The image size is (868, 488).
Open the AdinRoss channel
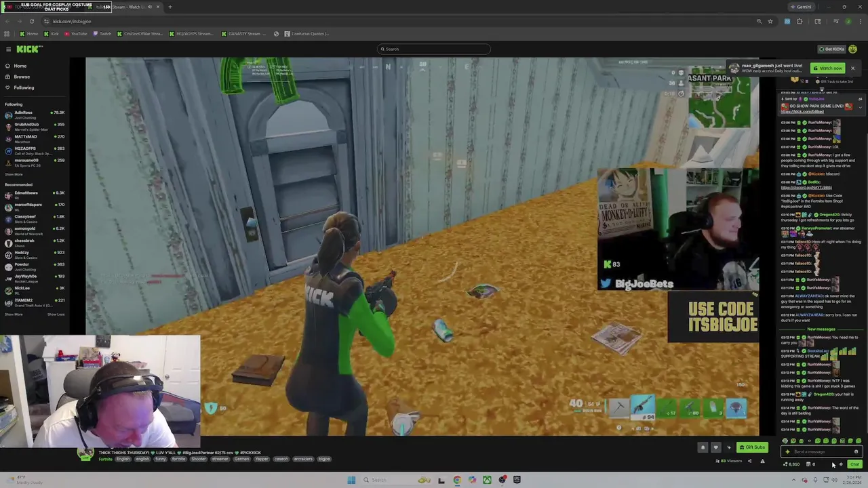coord(35,115)
